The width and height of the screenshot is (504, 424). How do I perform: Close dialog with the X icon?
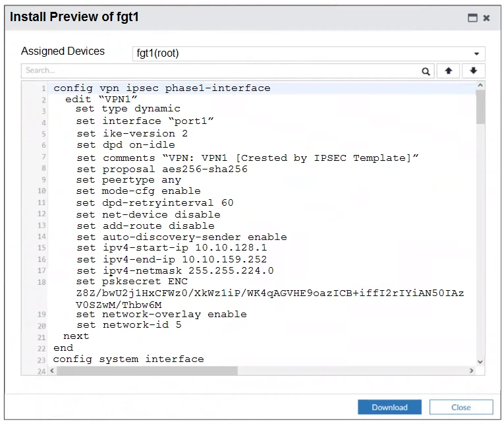486,18
